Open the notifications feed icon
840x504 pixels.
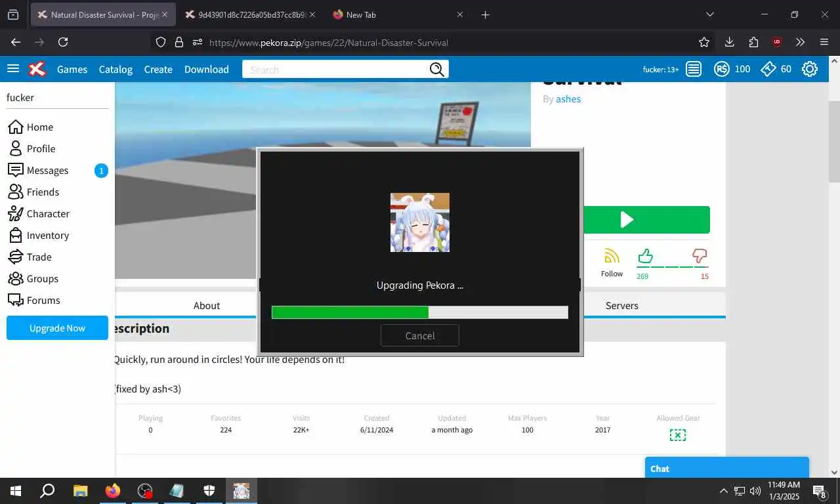coord(694,69)
